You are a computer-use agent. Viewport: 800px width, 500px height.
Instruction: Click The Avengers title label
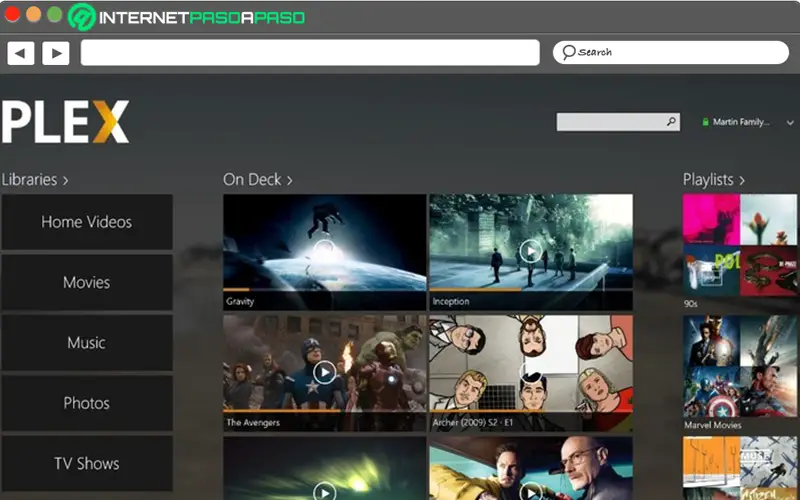(253, 422)
